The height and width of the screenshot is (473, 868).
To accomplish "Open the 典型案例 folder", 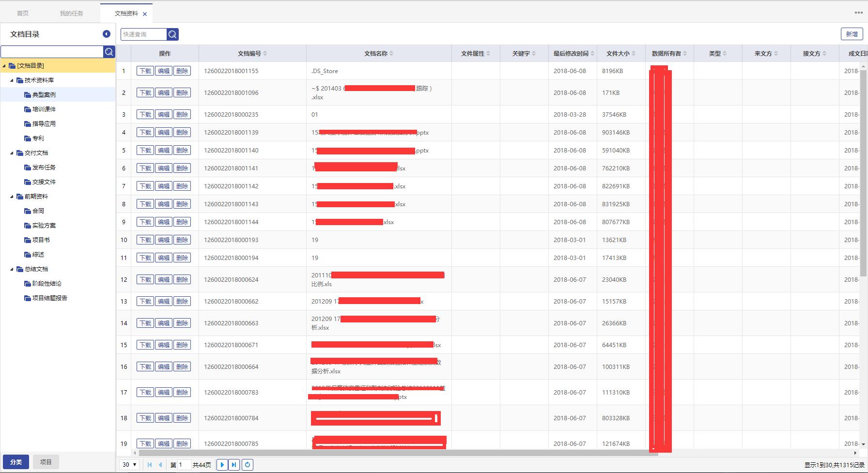I will click(44, 95).
